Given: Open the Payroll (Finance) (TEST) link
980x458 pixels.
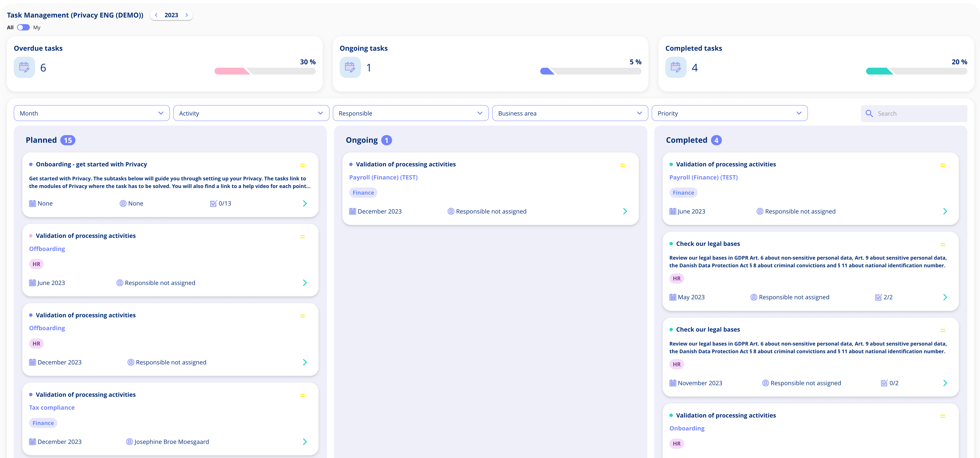Looking at the screenshot, I should [383, 177].
